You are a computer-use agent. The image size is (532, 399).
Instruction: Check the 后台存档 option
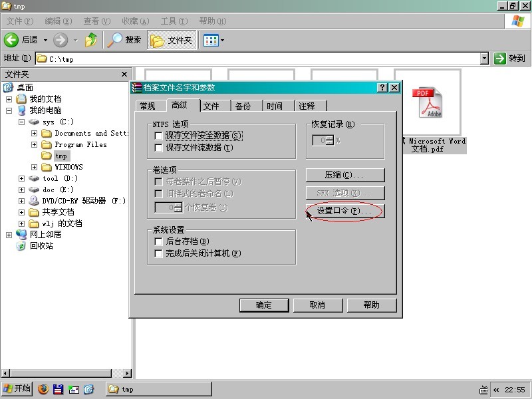[x=158, y=241]
